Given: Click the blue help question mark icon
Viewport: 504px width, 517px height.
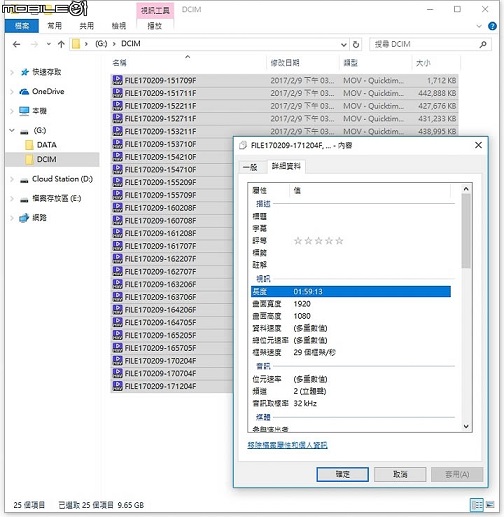Looking at the screenshot, I should coord(492,26).
